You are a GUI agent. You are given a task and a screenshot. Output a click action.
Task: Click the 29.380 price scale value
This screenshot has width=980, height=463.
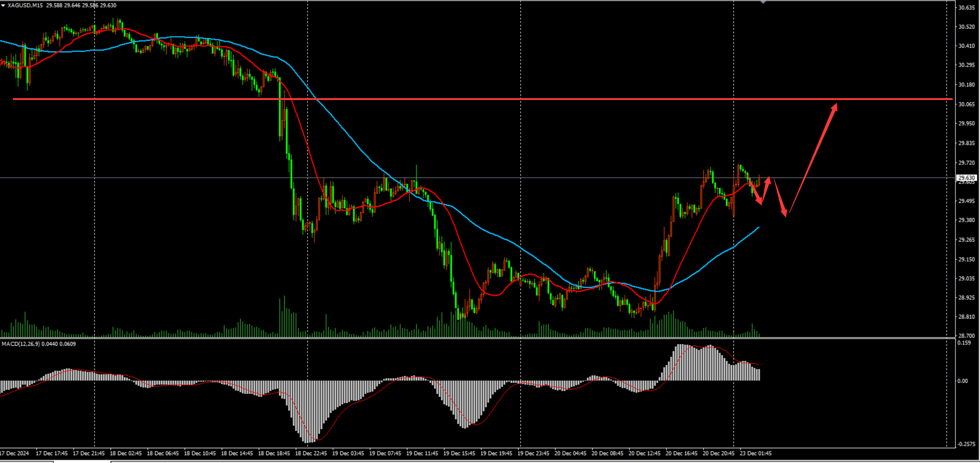pyautogui.click(x=967, y=220)
